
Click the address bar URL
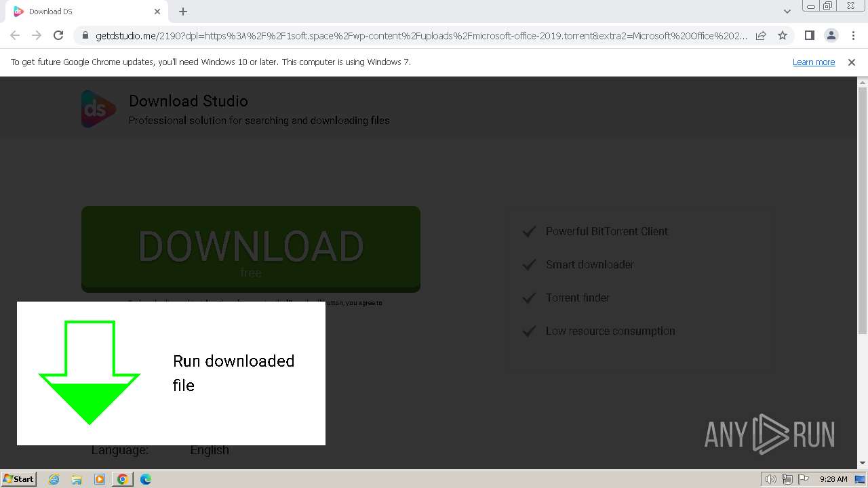point(421,35)
